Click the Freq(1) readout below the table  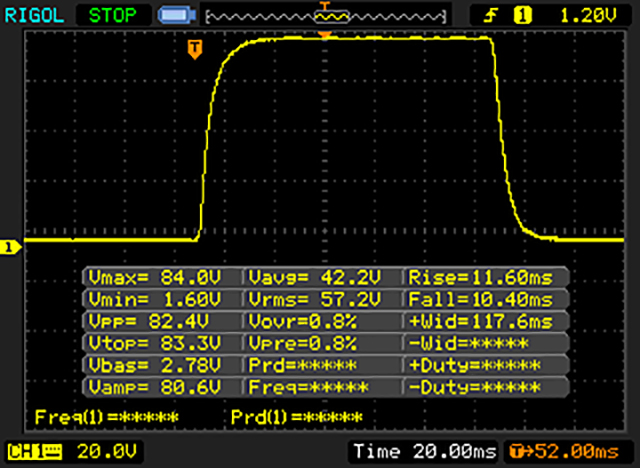tap(107, 416)
